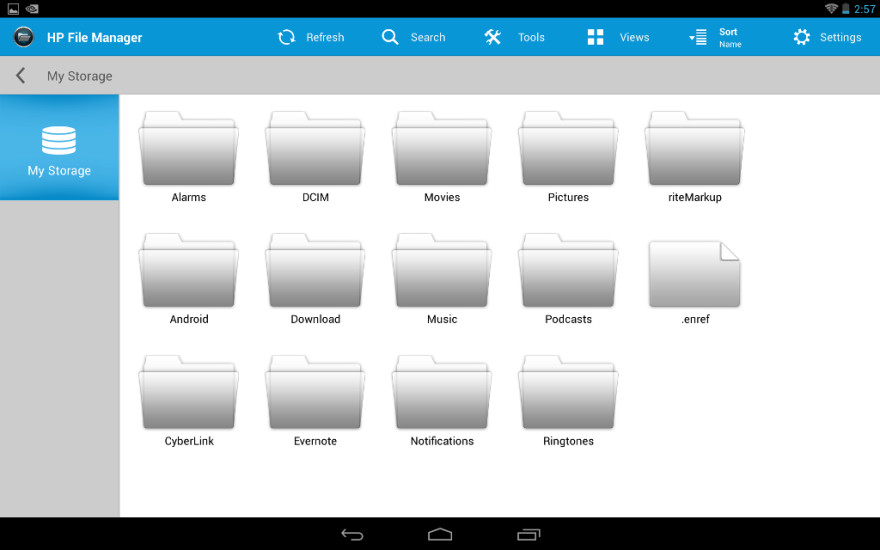Click the Refresh icon in toolbar

pos(287,37)
